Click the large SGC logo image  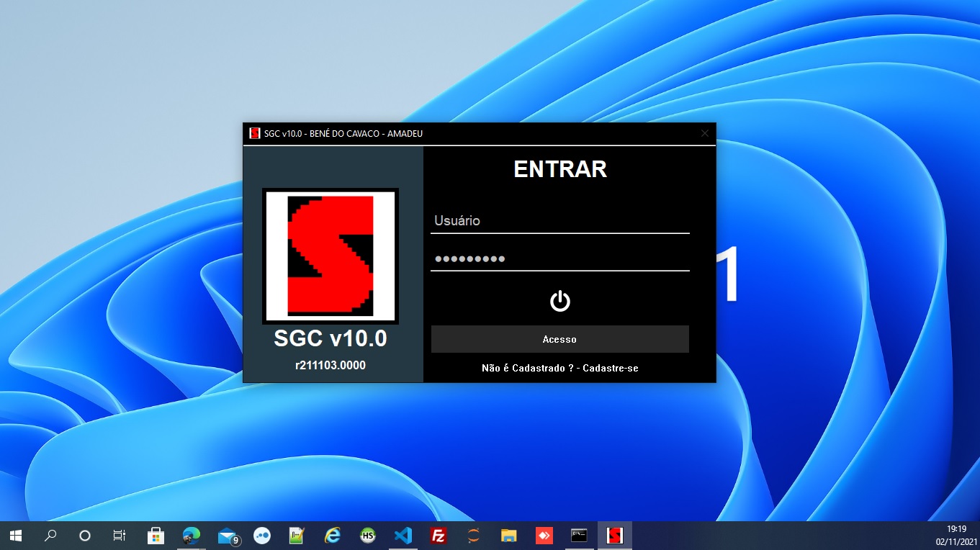(x=331, y=256)
